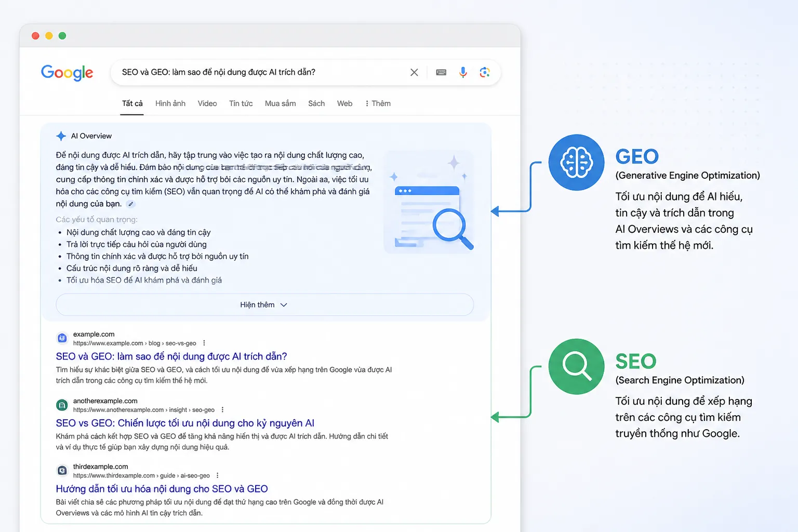Switch to the Video tab

click(x=207, y=103)
